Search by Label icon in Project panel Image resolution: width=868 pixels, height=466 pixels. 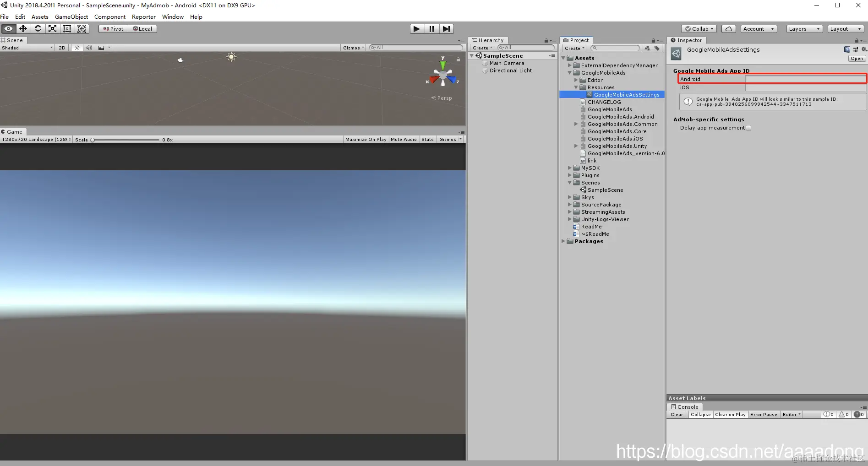tap(657, 48)
